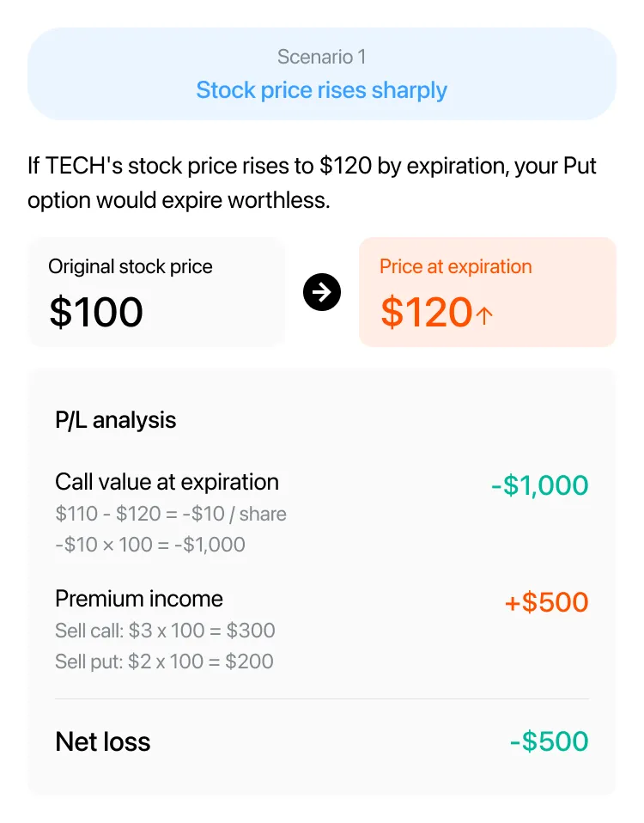Click the orange up arrow beside $120

tap(484, 315)
